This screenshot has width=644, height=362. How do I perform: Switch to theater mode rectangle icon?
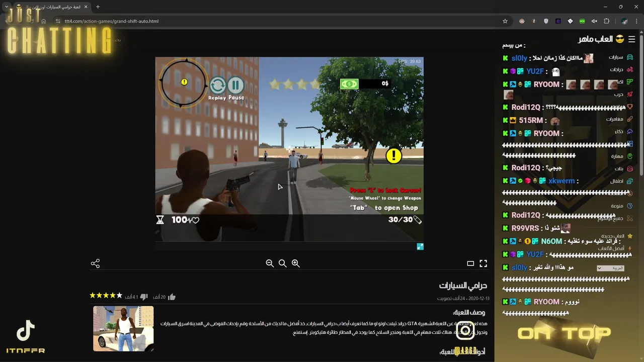point(470,263)
